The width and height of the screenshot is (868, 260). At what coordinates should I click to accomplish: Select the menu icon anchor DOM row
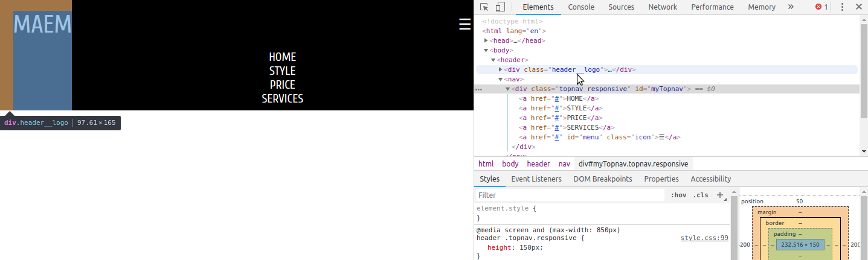click(x=600, y=138)
